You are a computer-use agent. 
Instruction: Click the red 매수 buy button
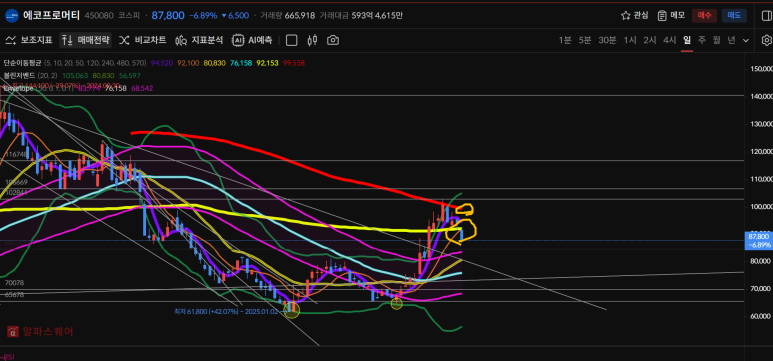(704, 15)
